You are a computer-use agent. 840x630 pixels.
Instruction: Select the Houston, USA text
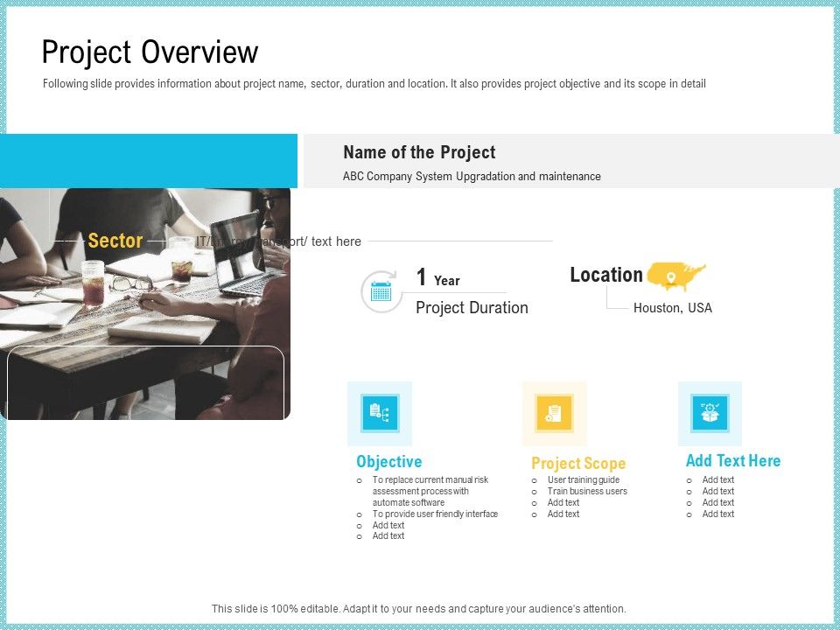point(672,308)
